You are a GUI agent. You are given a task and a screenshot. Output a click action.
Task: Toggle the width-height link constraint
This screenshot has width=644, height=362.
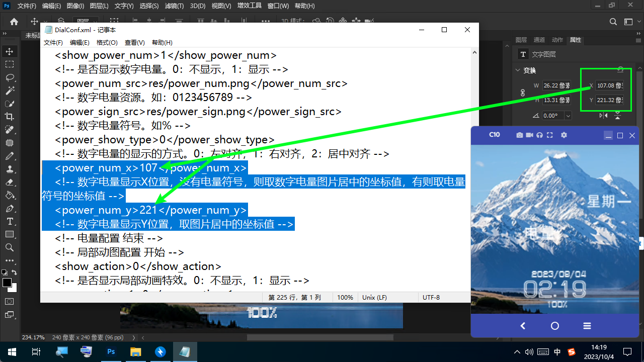tap(522, 93)
